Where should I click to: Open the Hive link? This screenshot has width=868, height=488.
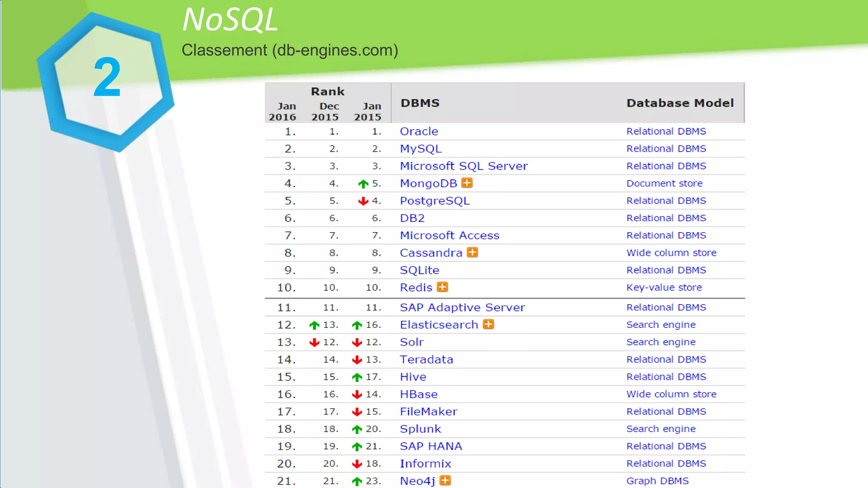pyautogui.click(x=413, y=377)
